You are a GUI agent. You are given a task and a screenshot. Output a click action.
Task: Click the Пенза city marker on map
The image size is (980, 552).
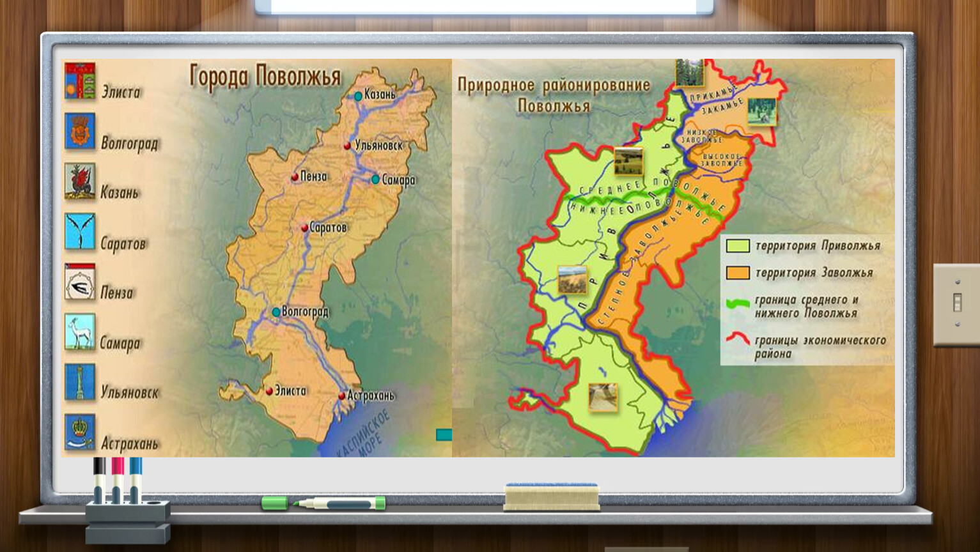coord(295,176)
